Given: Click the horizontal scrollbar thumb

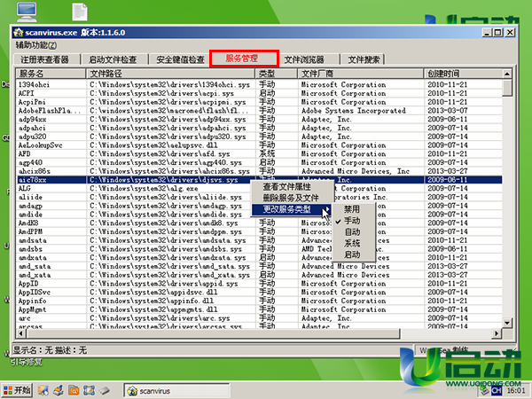Looking at the screenshot, I should coord(214,333).
